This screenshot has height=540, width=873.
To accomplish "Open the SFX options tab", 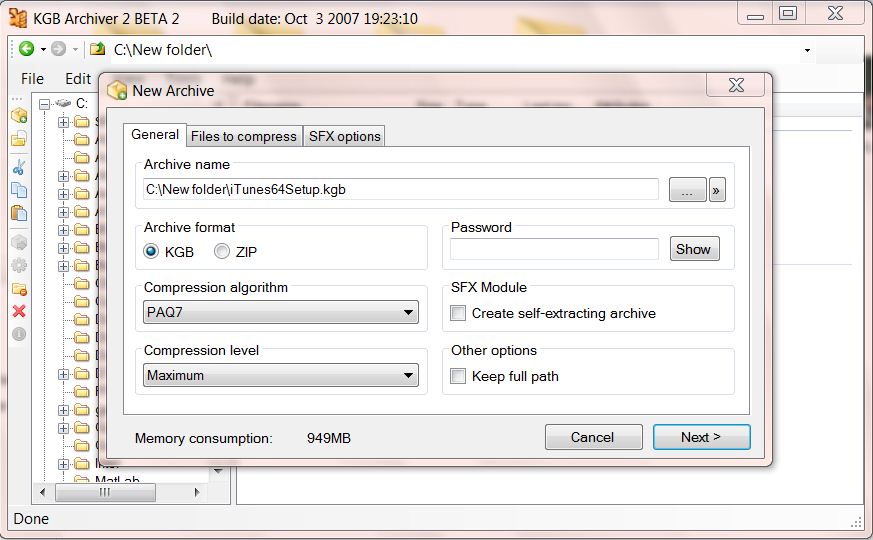I will [345, 136].
